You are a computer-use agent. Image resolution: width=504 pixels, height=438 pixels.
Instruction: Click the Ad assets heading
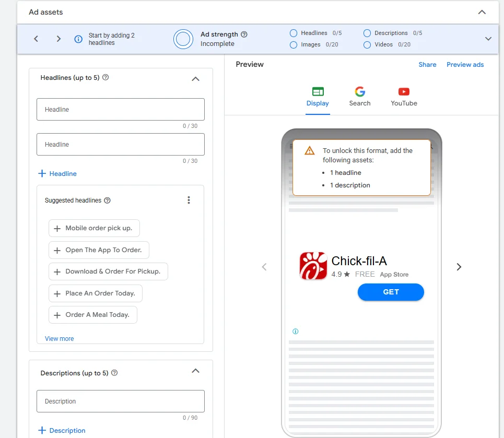(45, 12)
